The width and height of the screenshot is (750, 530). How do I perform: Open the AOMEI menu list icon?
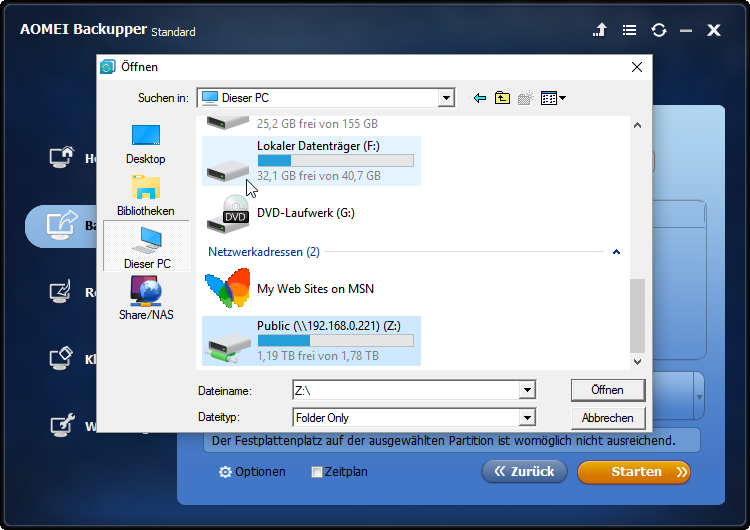click(x=629, y=30)
